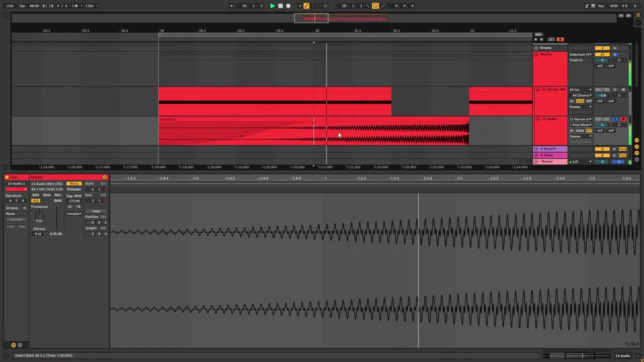Click the Key map mode button

coord(601,6)
